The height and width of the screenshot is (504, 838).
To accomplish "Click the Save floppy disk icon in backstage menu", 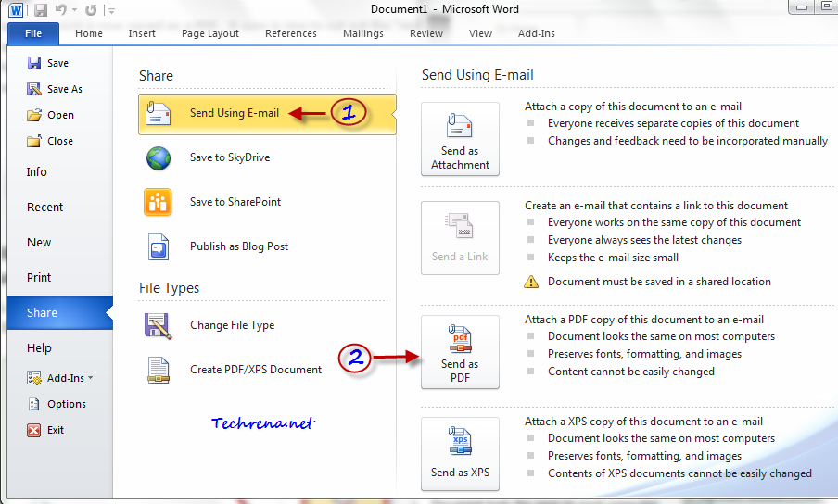I will pos(34,63).
